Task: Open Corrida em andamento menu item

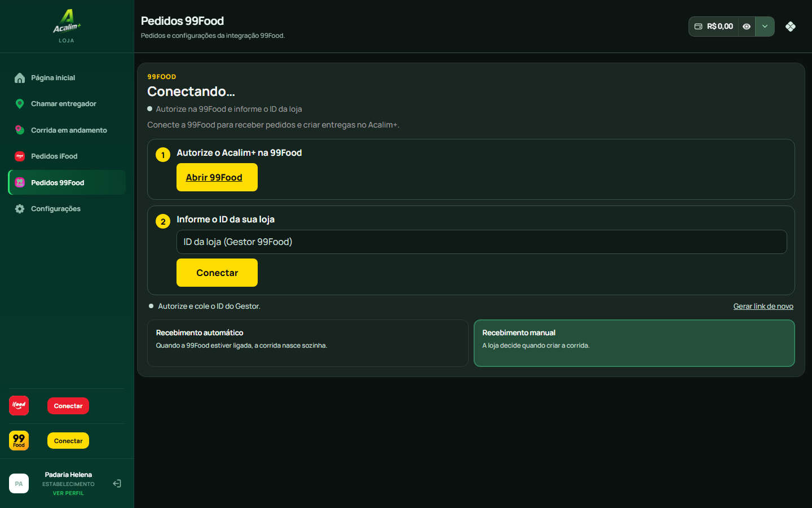Action: point(67,130)
